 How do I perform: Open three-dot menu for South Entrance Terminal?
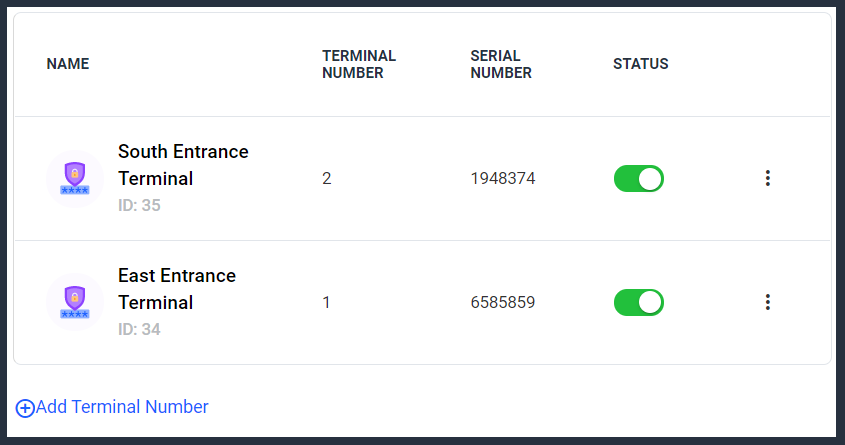click(768, 178)
